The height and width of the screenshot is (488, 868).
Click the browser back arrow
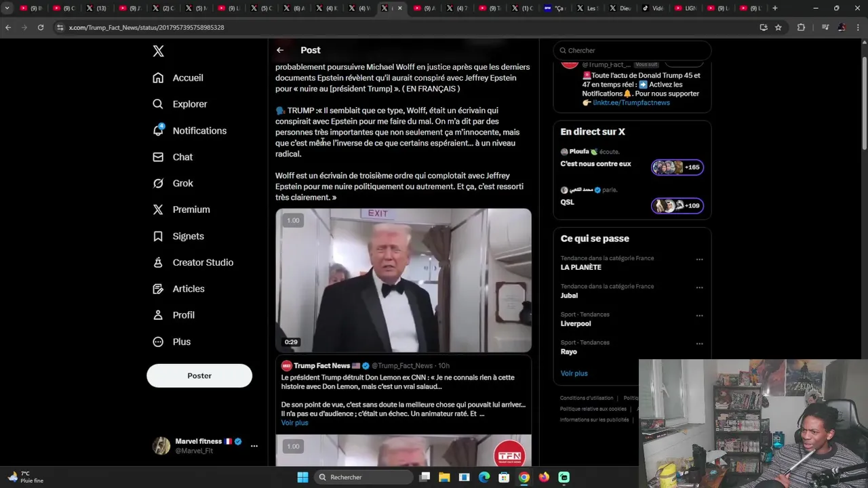click(x=8, y=27)
